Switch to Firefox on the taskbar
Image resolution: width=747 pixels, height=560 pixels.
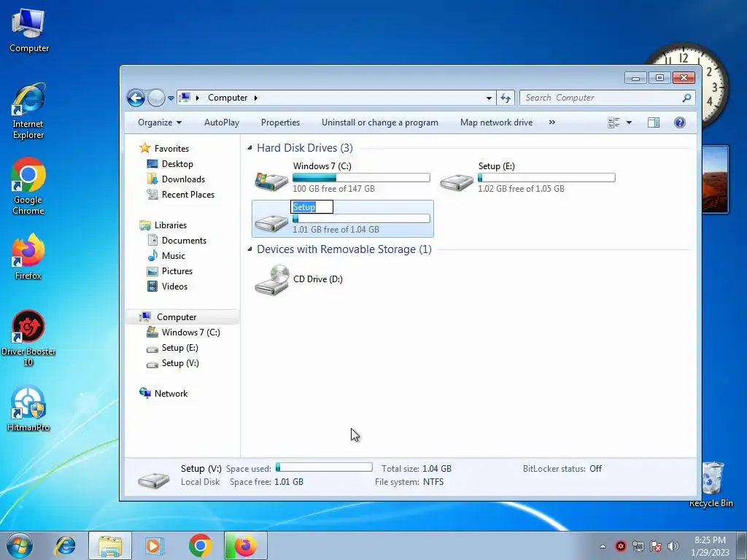coord(246,545)
